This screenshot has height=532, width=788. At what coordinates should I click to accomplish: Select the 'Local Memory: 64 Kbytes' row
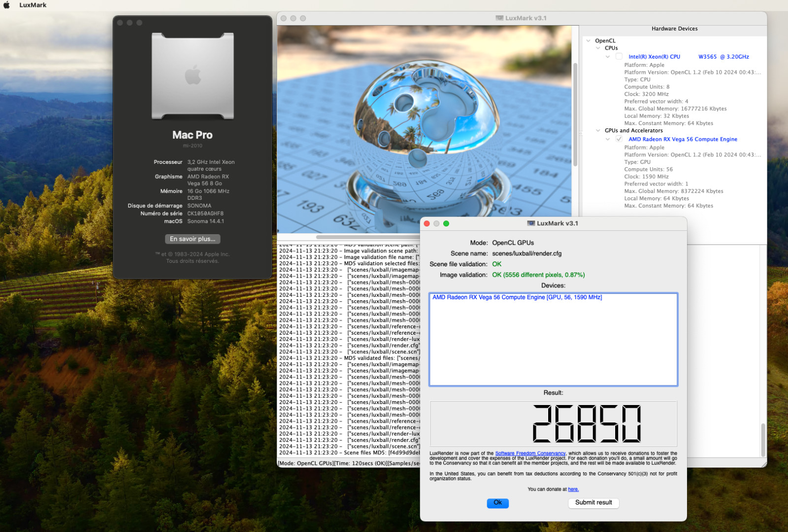[657, 198]
